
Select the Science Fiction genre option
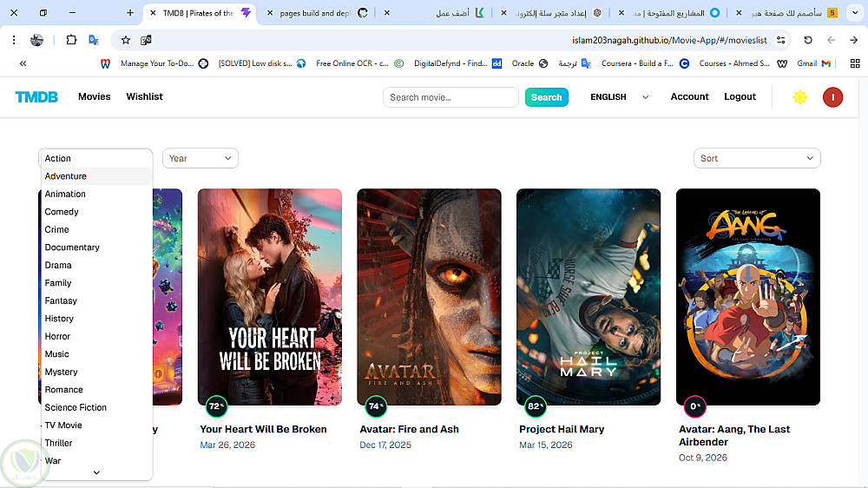pos(96,407)
